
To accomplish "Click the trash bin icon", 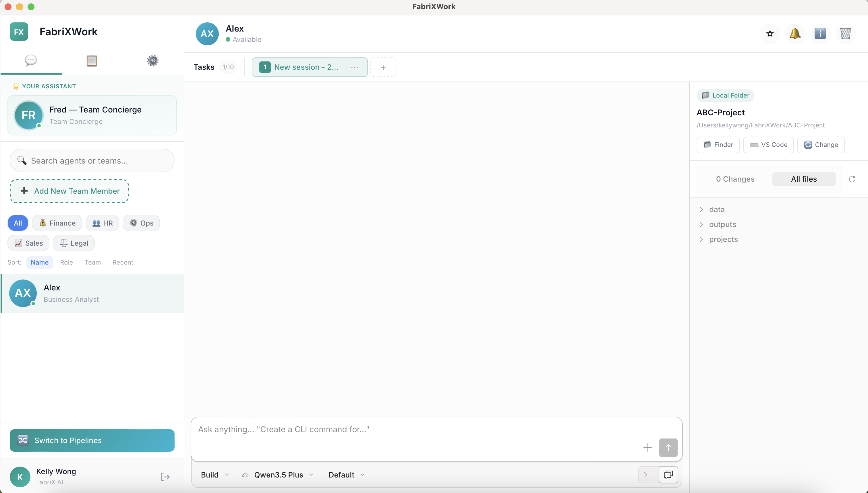I will click(x=846, y=34).
